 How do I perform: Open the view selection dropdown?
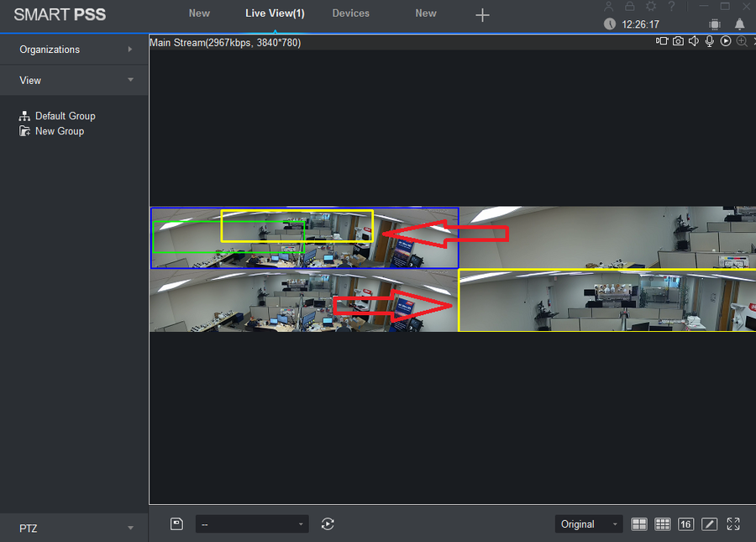[x=252, y=524]
